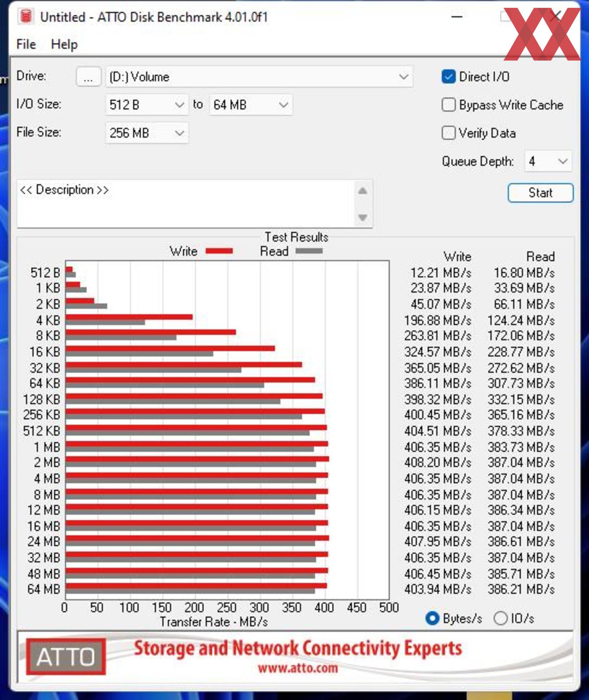589x700 pixels.
Task: Open the File menu
Action: tap(26, 44)
